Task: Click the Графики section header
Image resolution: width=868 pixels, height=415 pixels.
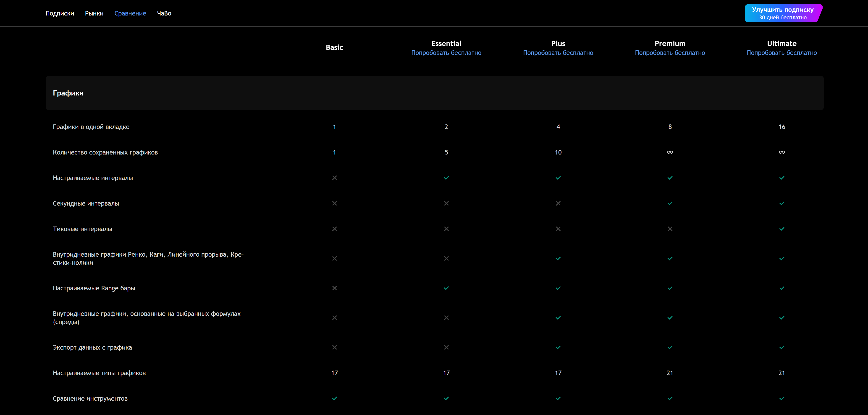Action: 68,93
